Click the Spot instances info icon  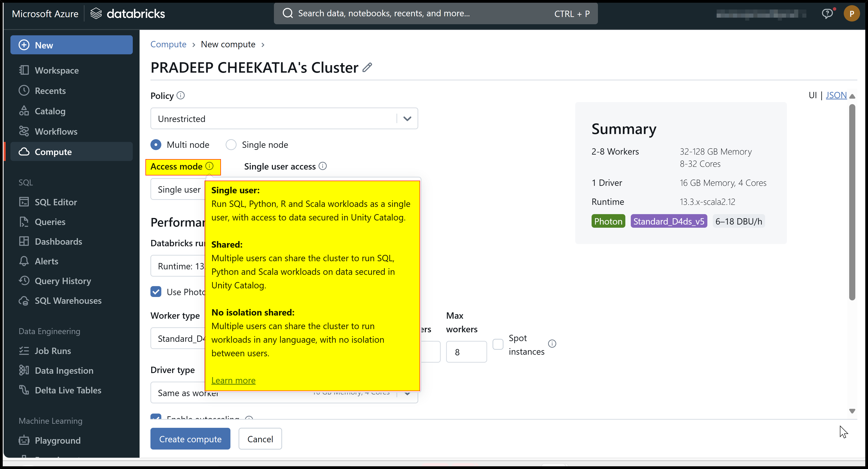pyautogui.click(x=552, y=343)
